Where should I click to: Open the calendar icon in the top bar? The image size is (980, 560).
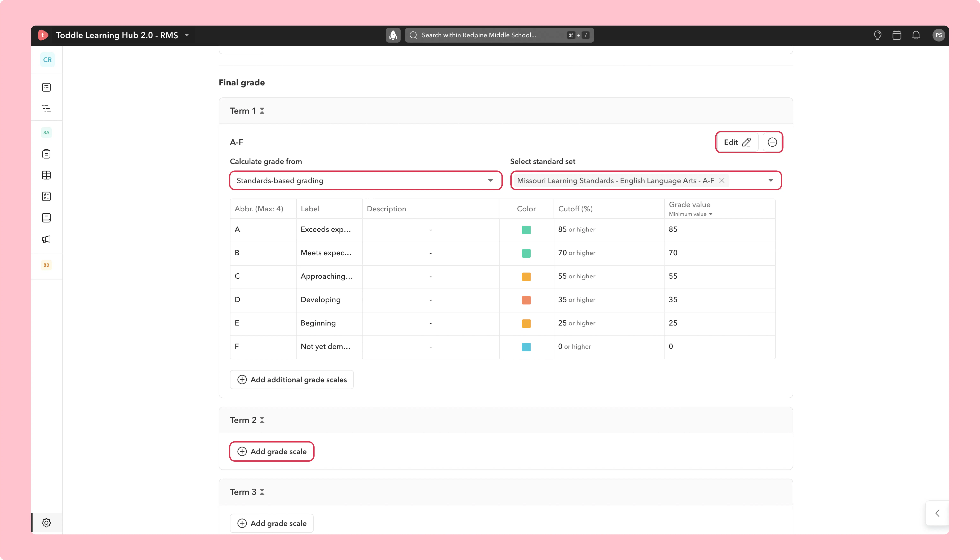897,35
